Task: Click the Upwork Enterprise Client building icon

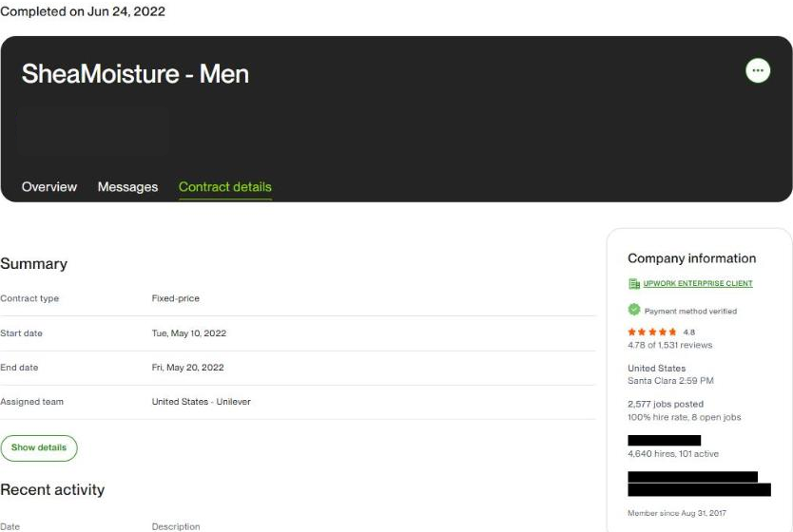Action: pos(633,284)
